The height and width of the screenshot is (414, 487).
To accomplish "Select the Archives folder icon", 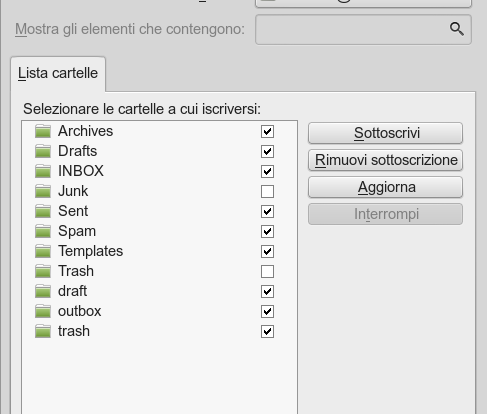I will (43, 131).
